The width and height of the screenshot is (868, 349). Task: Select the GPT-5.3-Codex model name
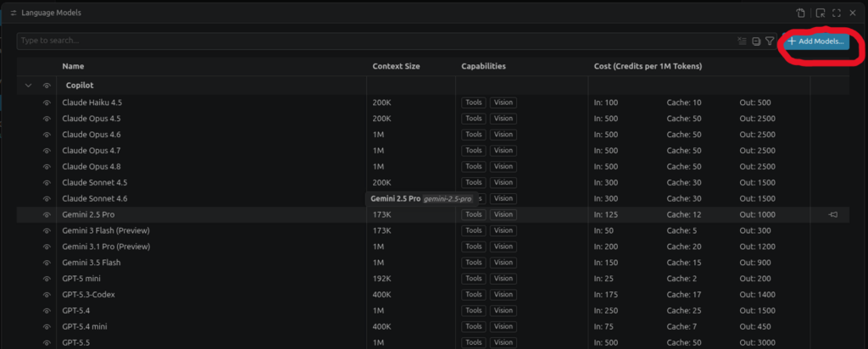click(x=88, y=295)
